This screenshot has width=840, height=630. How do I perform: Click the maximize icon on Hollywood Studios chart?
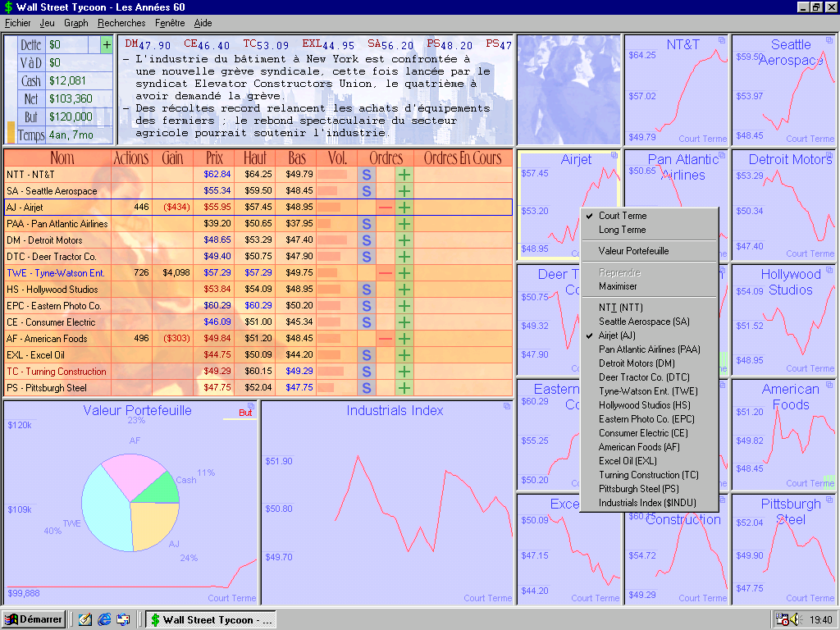pos(829,270)
